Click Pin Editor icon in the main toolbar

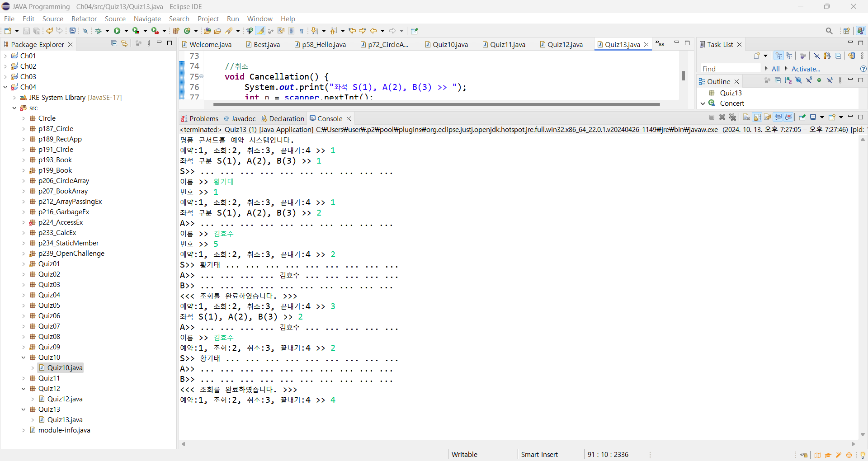tap(414, 31)
